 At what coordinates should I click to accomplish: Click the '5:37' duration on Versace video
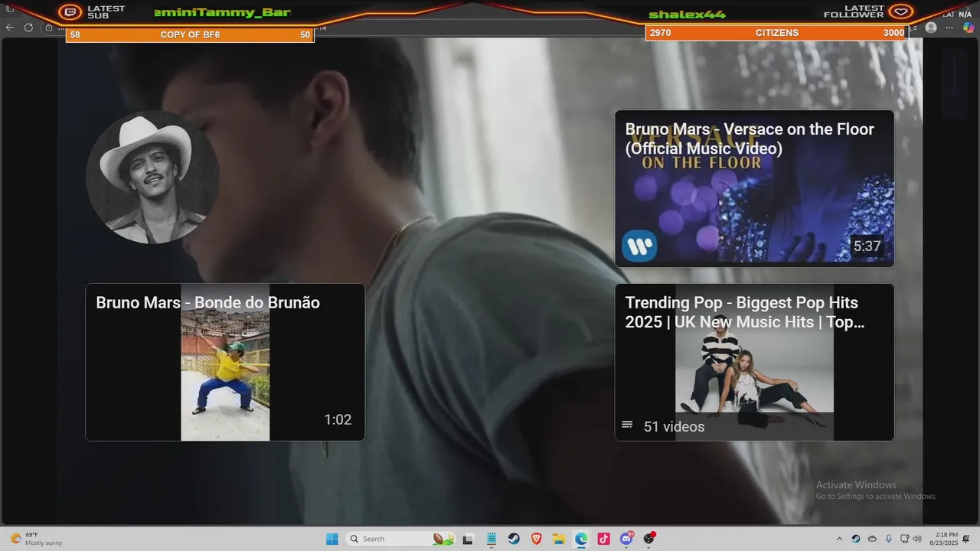point(867,246)
